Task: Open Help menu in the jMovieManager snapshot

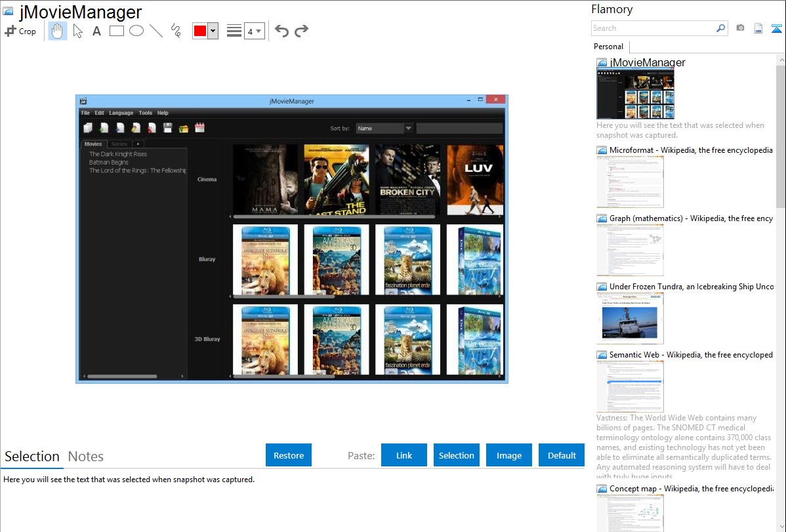Action: coord(163,113)
